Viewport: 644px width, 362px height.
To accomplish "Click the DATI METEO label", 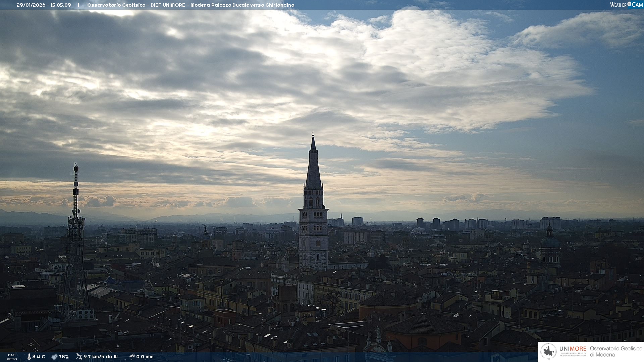I will (x=12, y=357).
